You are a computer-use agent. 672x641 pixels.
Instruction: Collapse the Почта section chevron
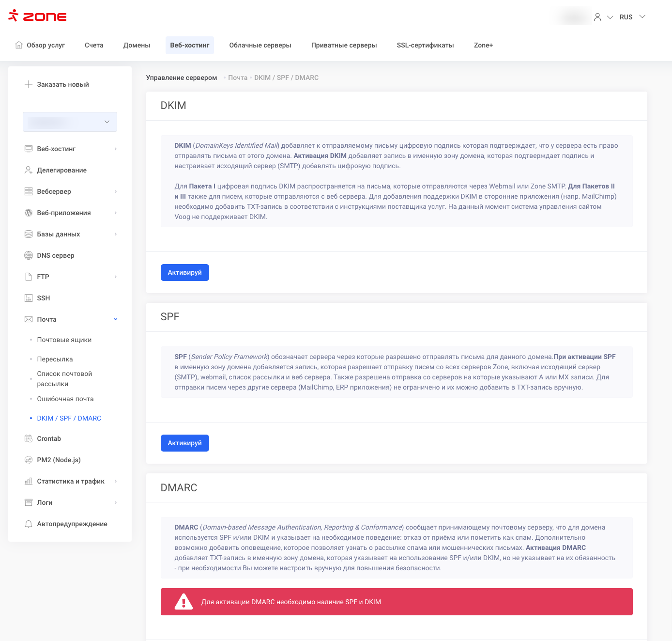pyautogui.click(x=115, y=319)
